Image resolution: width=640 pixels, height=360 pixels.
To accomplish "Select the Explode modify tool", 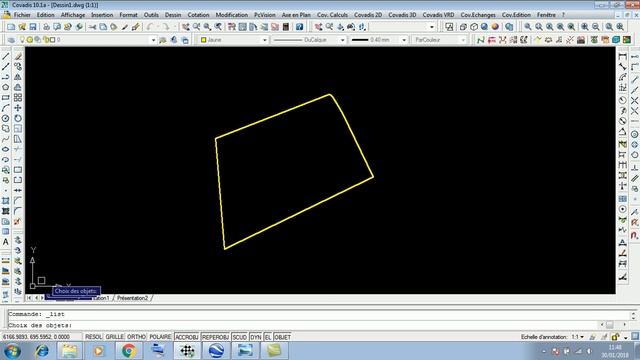I will click(x=18, y=222).
